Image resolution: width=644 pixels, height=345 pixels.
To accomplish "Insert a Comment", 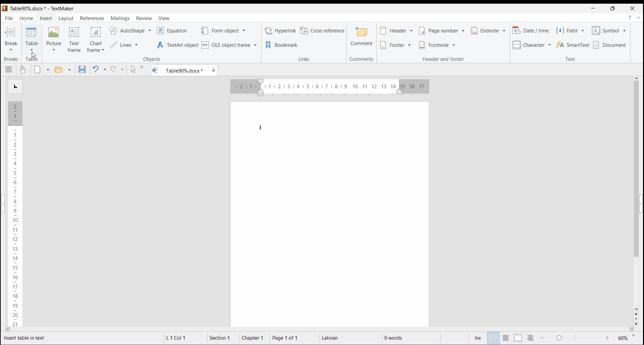I will pos(361,36).
